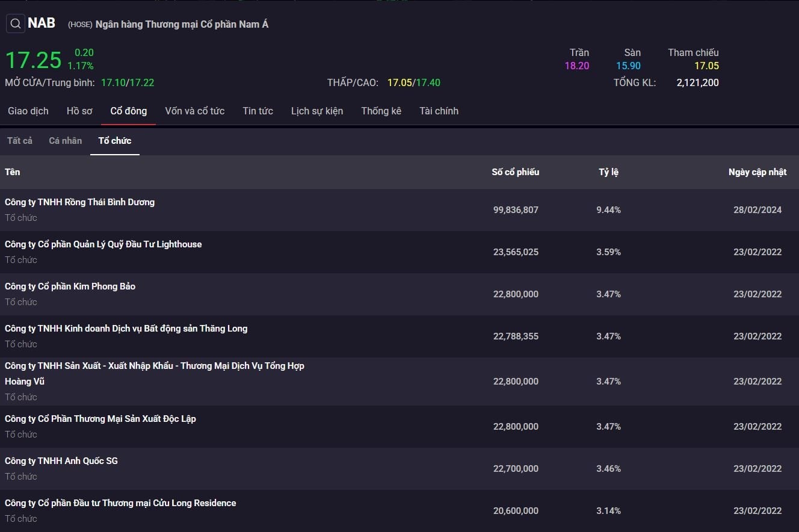Viewport: 799px width, 532px height.
Task: Click share count 20,600,000
Action: tap(516, 511)
